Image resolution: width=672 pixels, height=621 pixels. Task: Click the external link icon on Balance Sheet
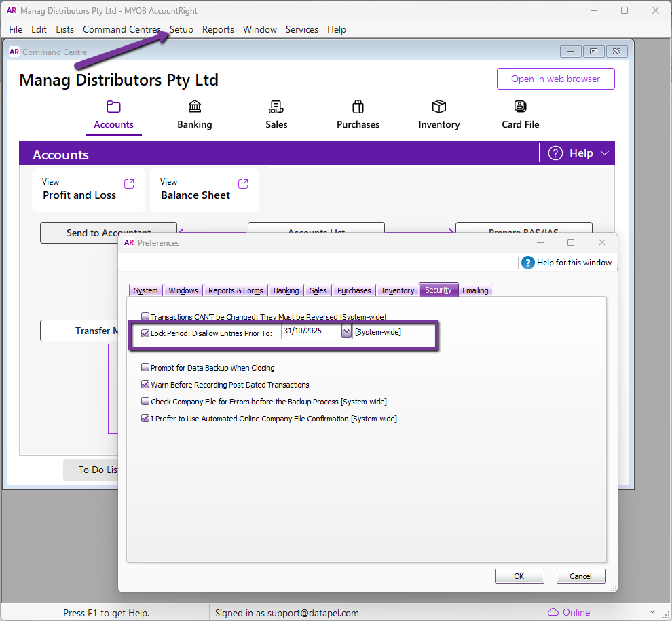[x=243, y=184]
